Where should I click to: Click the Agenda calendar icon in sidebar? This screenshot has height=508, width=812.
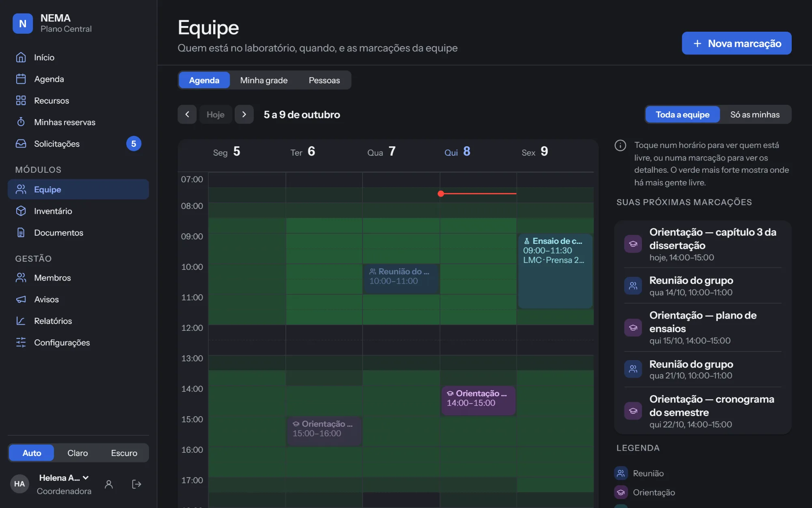[21, 79]
